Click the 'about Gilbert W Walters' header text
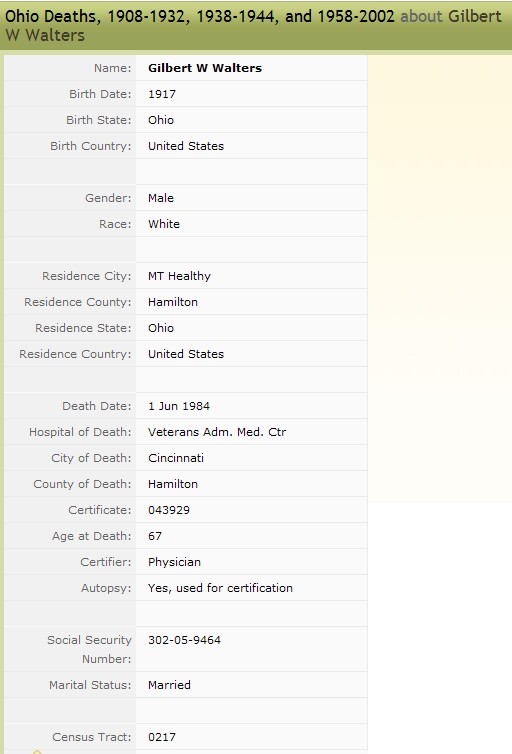This screenshot has width=512, height=754. (253, 25)
